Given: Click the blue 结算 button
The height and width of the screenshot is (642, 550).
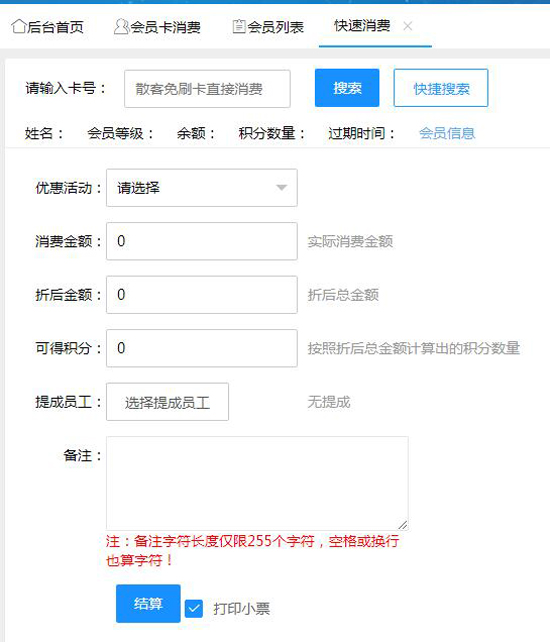Looking at the screenshot, I should click(x=148, y=604).
